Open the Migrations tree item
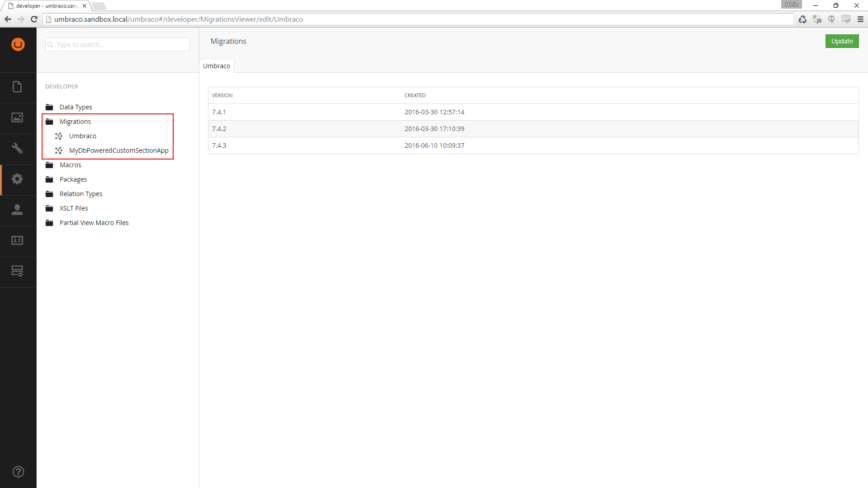 pyautogui.click(x=75, y=122)
